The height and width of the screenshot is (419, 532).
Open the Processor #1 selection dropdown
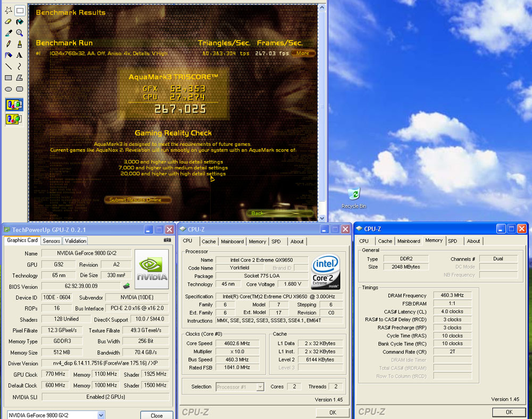(x=260, y=387)
